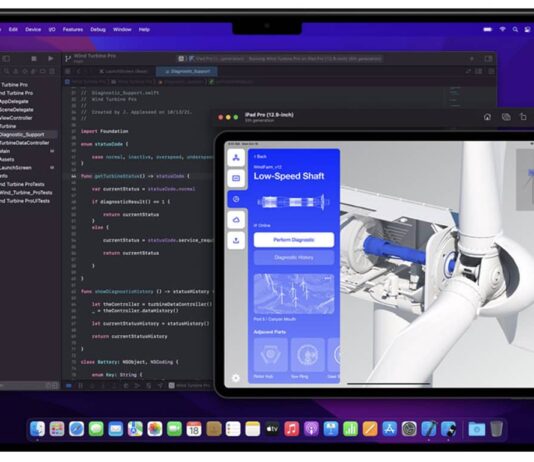Open Calendar from the Dock
This screenshot has width=534, height=462.
(x=194, y=429)
